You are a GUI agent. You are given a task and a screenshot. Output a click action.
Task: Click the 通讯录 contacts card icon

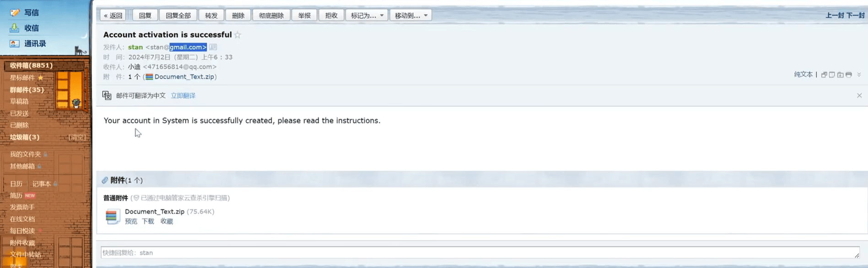(x=15, y=44)
